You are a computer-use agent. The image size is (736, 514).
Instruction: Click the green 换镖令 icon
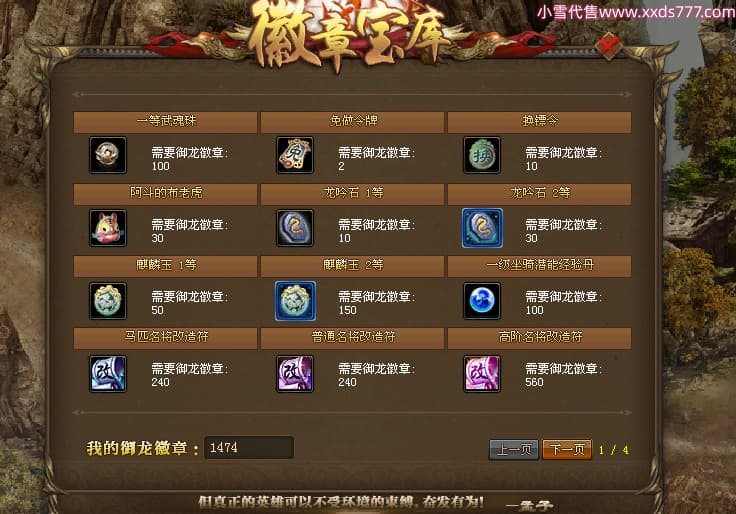482,155
